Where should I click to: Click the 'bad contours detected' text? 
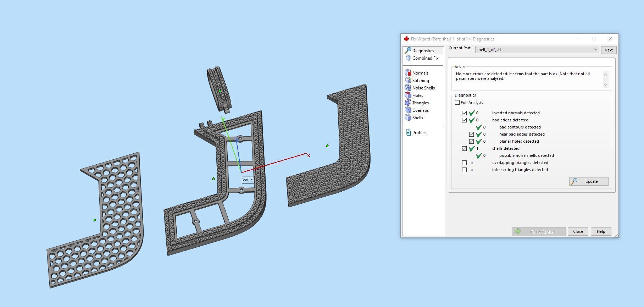click(x=520, y=127)
